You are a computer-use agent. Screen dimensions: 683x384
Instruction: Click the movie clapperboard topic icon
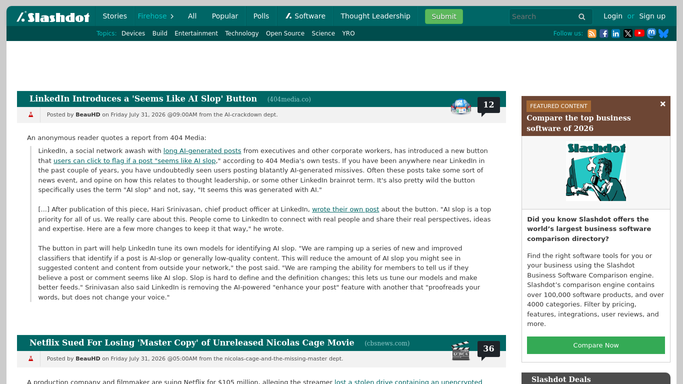point(461,350)
